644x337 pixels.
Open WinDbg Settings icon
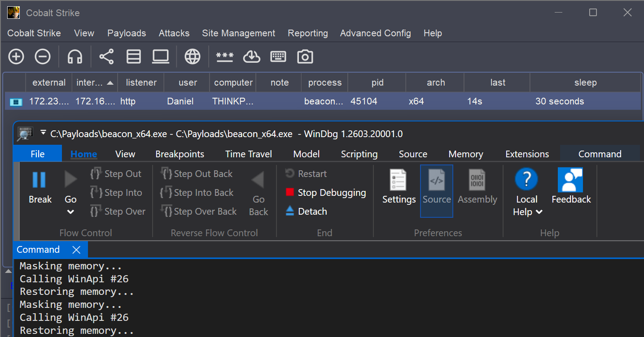(x=399, y=180)
